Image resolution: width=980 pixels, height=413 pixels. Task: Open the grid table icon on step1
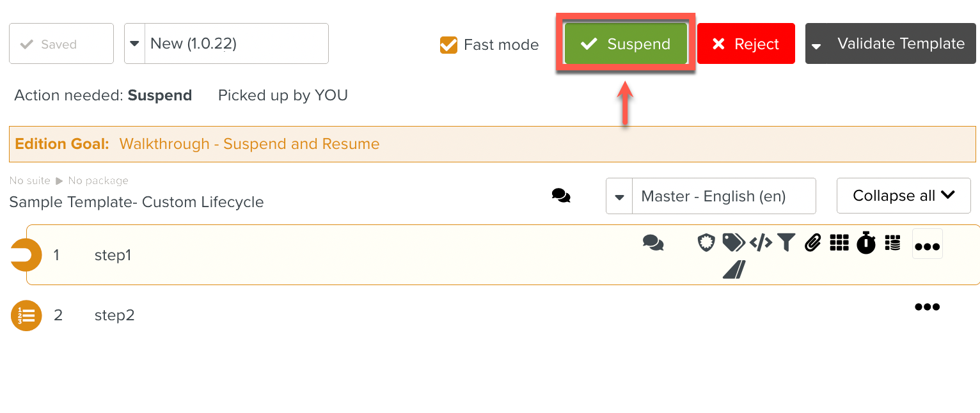[839, 243]
